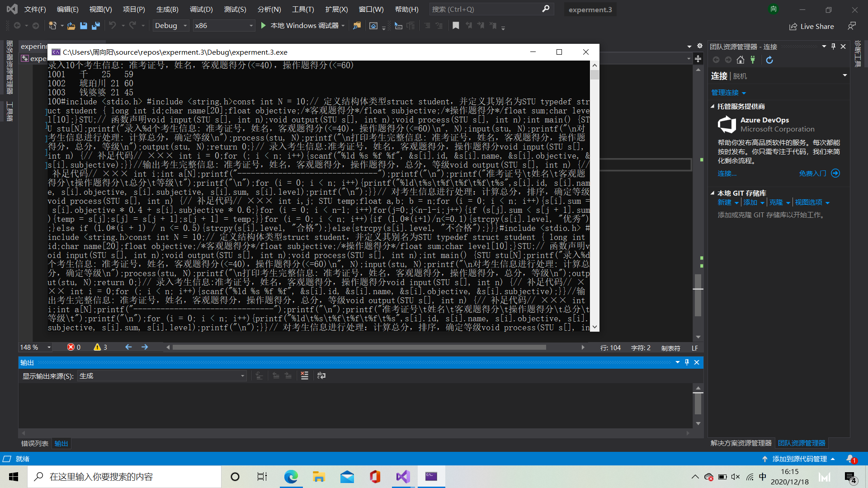Switch to the 错误列表 tab
Screen dimensions: 868x488
click(x=34, y=443)
